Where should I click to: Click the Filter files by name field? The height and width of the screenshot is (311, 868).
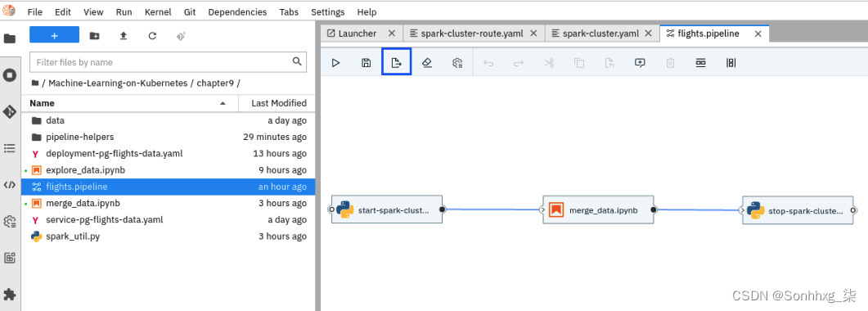(x=168, y=62)
